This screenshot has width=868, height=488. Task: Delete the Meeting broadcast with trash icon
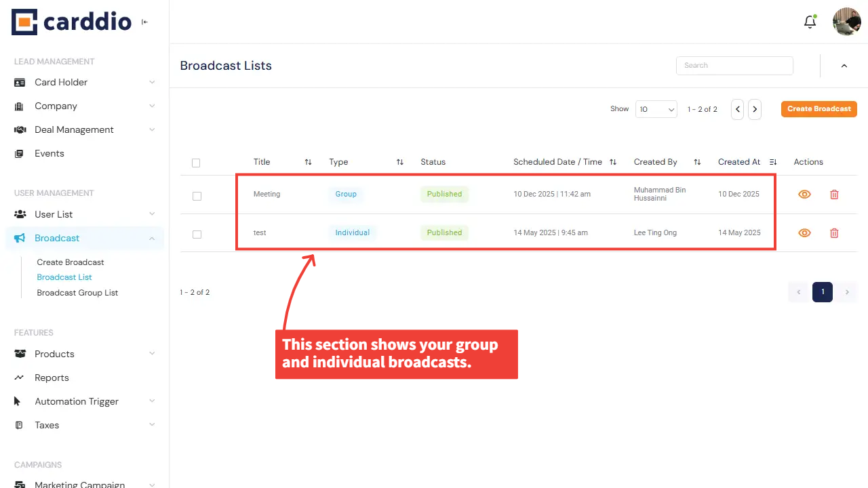click(834, 194)
